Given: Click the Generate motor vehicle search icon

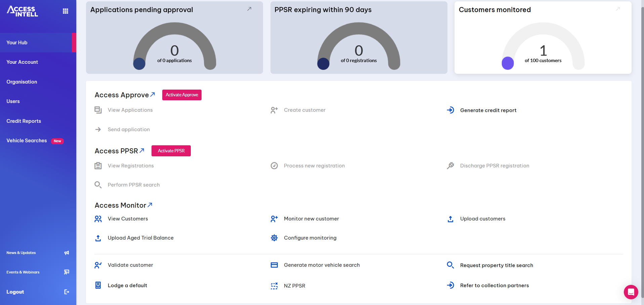Looking at the screenshot, I should [x=274, y=265].
